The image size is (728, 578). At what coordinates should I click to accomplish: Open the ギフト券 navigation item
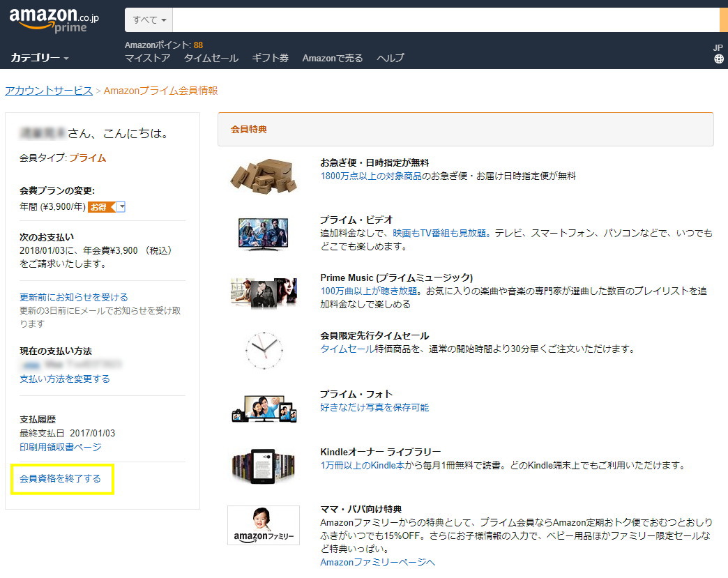point(270,58)
